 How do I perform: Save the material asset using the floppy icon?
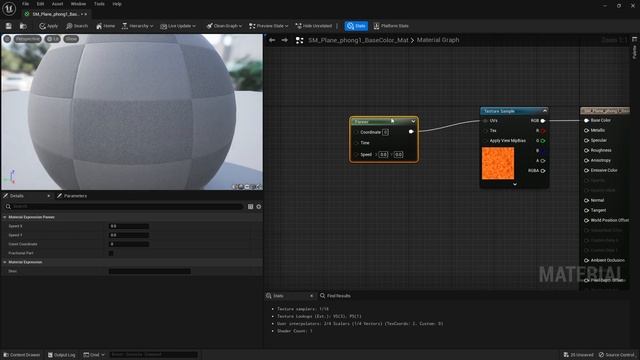point(9,26)
